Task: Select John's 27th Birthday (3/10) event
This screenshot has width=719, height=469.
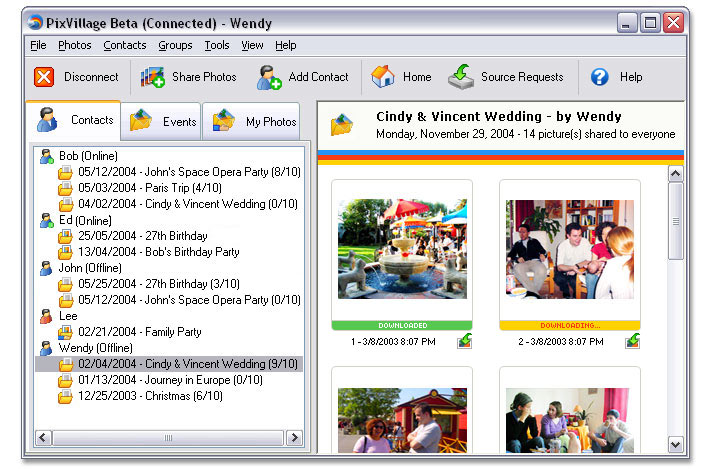Action: click(159, 284)
